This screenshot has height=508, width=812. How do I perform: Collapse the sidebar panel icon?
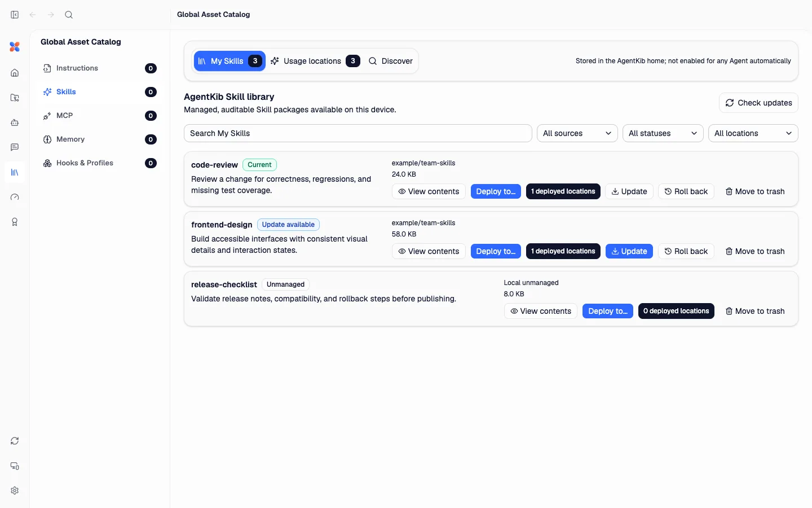coord(15,15)
